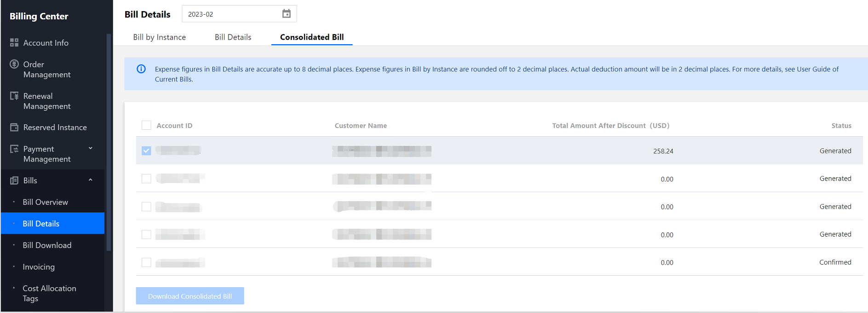Click the Account ID column header
Image resolution: width=868 pixels, height=313 pixels.
click(174, 126)
